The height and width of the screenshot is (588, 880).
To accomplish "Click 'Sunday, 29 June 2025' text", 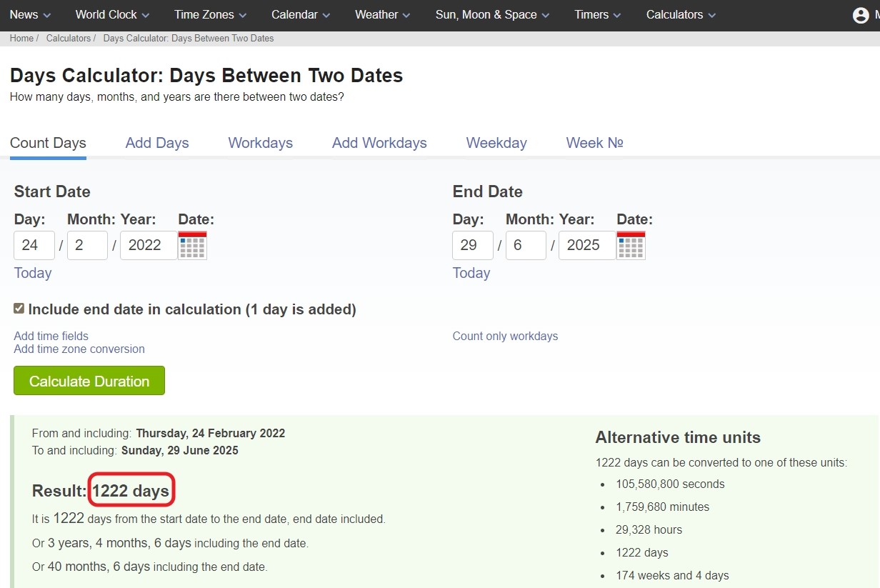I will 180,450.
